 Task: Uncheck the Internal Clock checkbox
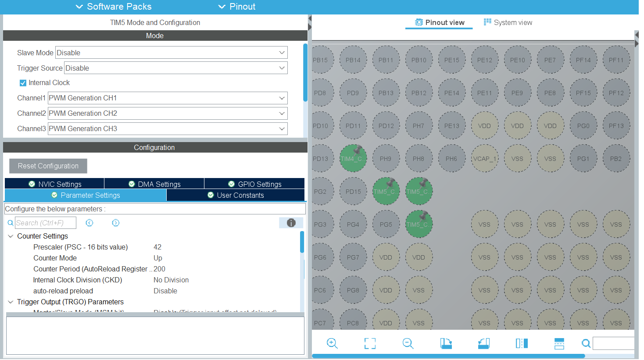click(x=23, y=83)
